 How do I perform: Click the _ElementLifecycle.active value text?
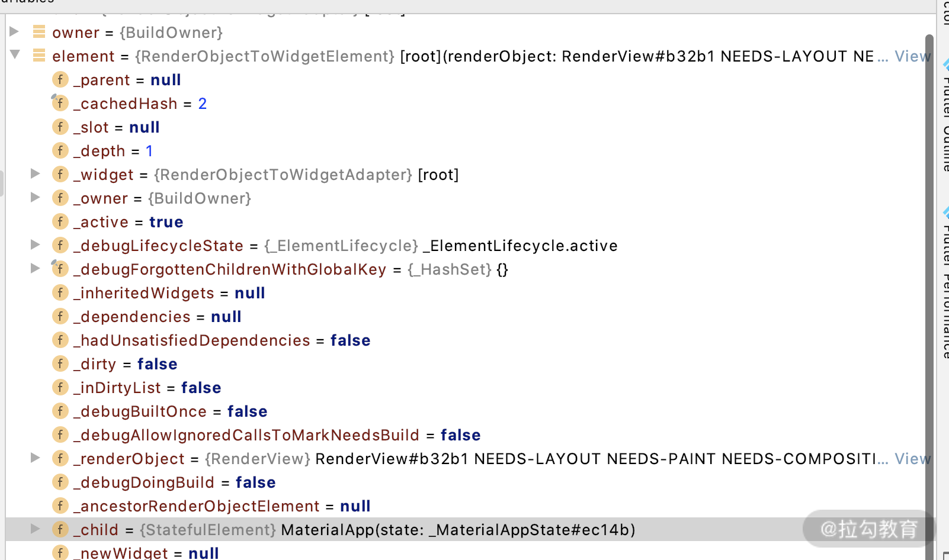coord(521,246)
